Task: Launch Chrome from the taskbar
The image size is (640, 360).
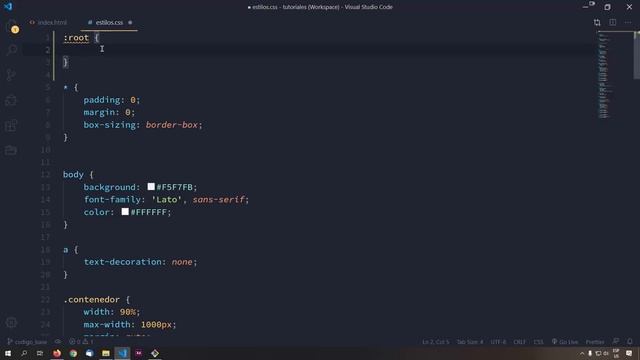Action: pos(73,353)
